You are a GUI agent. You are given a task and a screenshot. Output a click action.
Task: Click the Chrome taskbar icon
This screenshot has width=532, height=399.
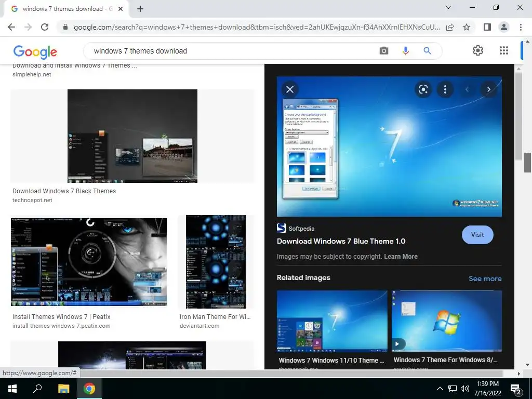tap(89, 389)
